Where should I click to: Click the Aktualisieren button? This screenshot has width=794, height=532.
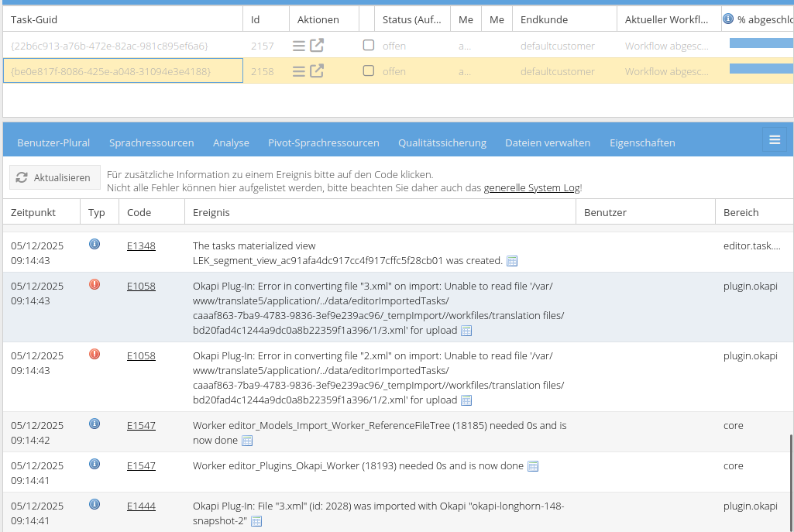click(55, 177)
